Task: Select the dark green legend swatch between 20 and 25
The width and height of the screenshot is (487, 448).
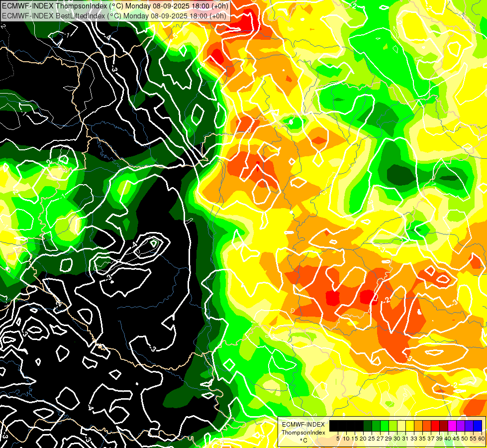Action: click(368, 426)
